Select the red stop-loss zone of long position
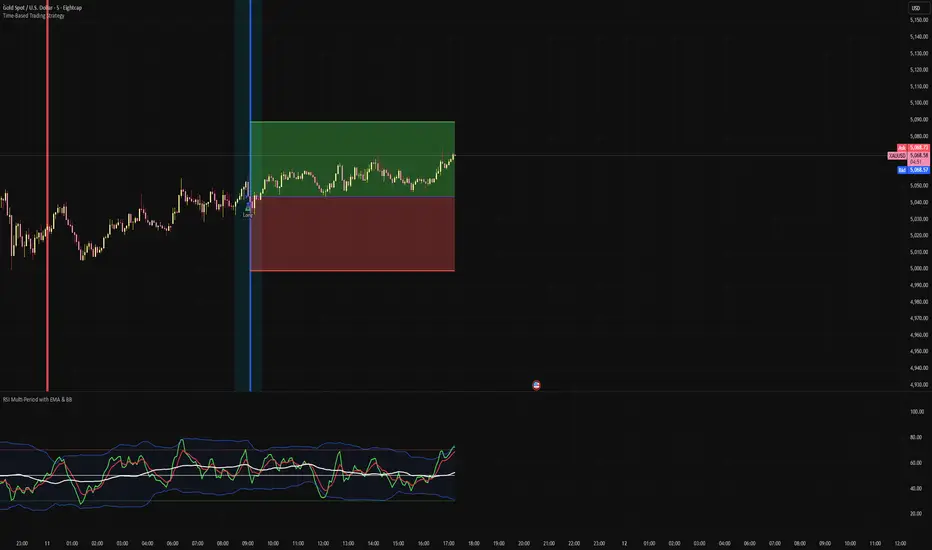Screen dimensions: 932x550 point(352,234)
